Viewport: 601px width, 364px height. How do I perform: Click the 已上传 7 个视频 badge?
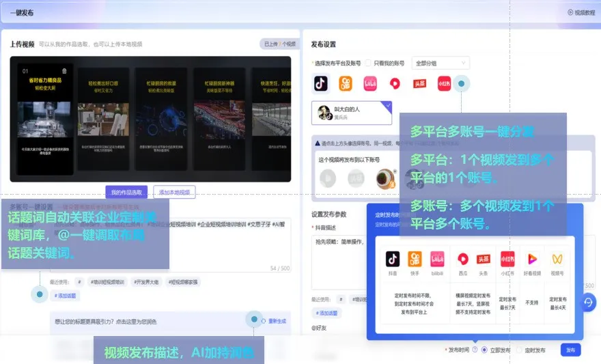click(x=279, y=44)
